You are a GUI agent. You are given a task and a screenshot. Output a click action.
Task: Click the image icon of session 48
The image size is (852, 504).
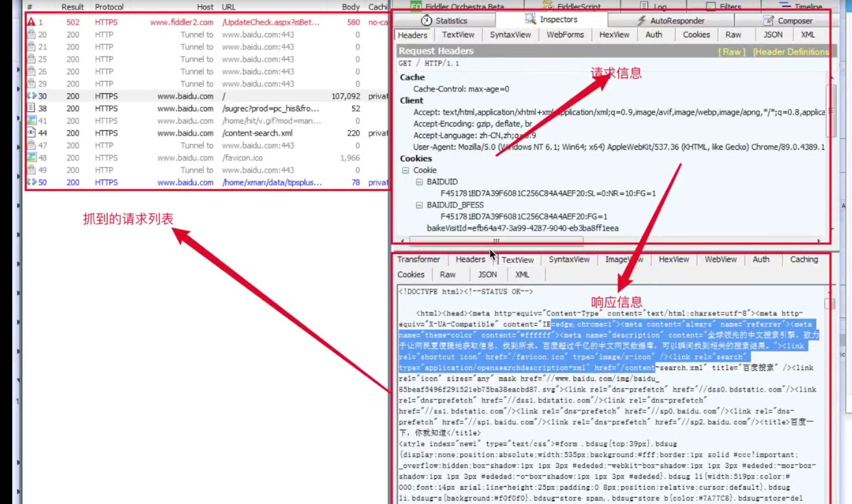[31, 157]
